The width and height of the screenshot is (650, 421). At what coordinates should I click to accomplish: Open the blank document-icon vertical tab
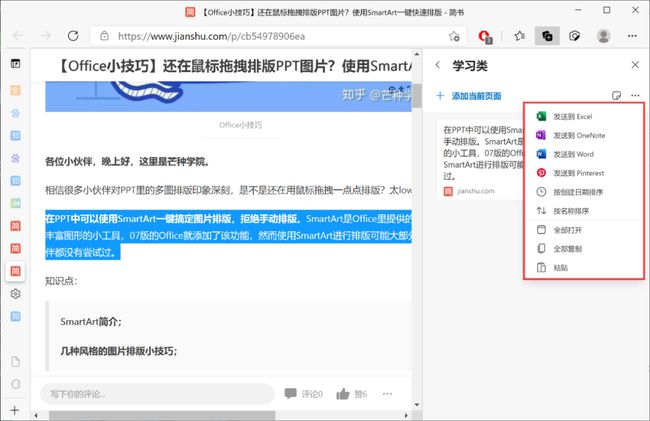tap(15, 361)
